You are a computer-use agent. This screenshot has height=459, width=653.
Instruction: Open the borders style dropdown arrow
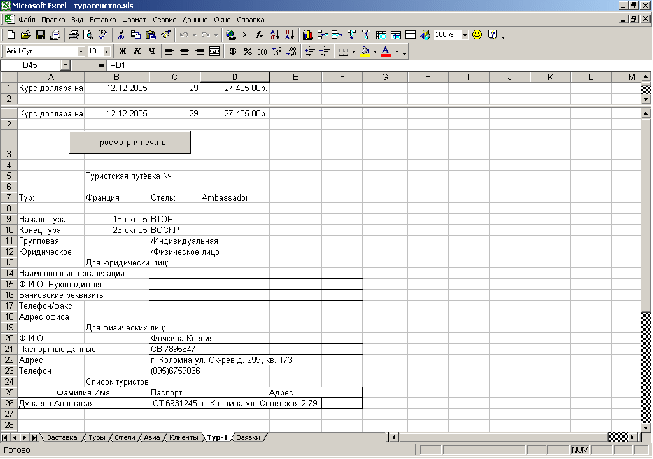(x=354, y=52)
